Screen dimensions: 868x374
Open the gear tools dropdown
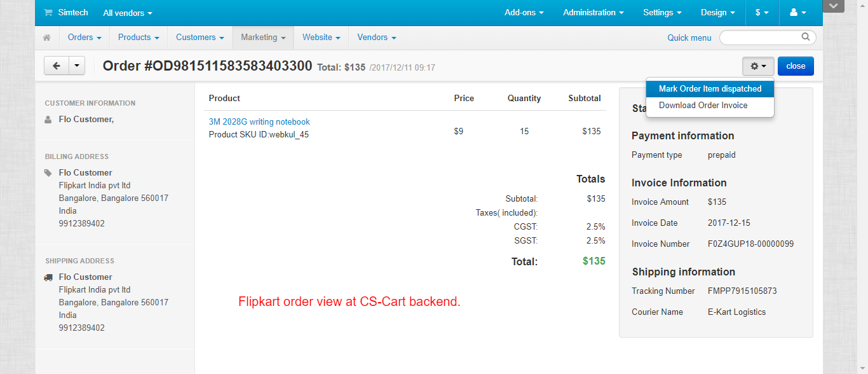point(758,66)
